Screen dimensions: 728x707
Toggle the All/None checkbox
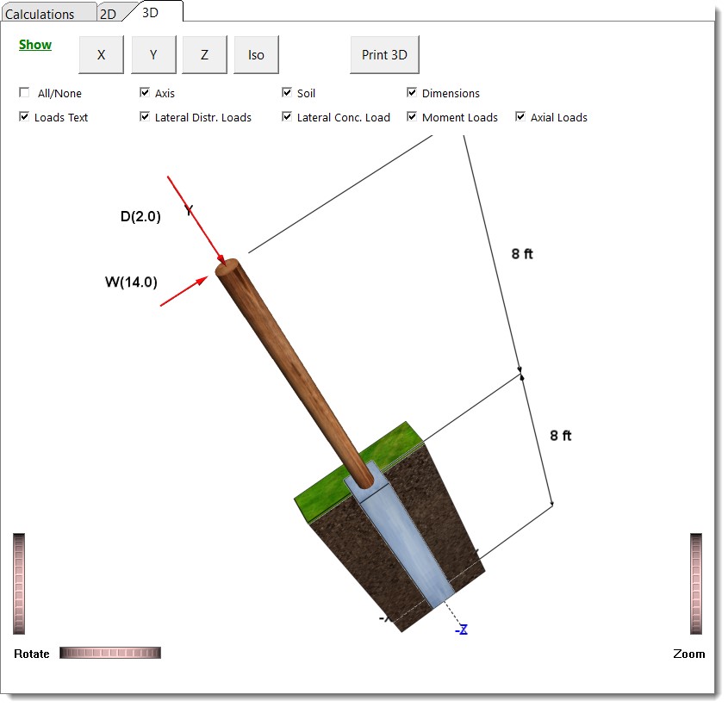[24, 92]
